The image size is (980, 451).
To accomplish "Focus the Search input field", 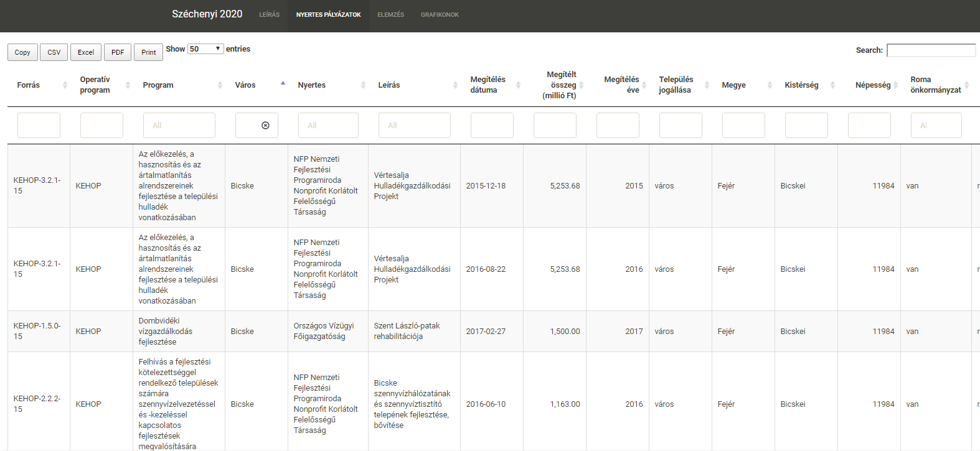I will coord(931,50).
